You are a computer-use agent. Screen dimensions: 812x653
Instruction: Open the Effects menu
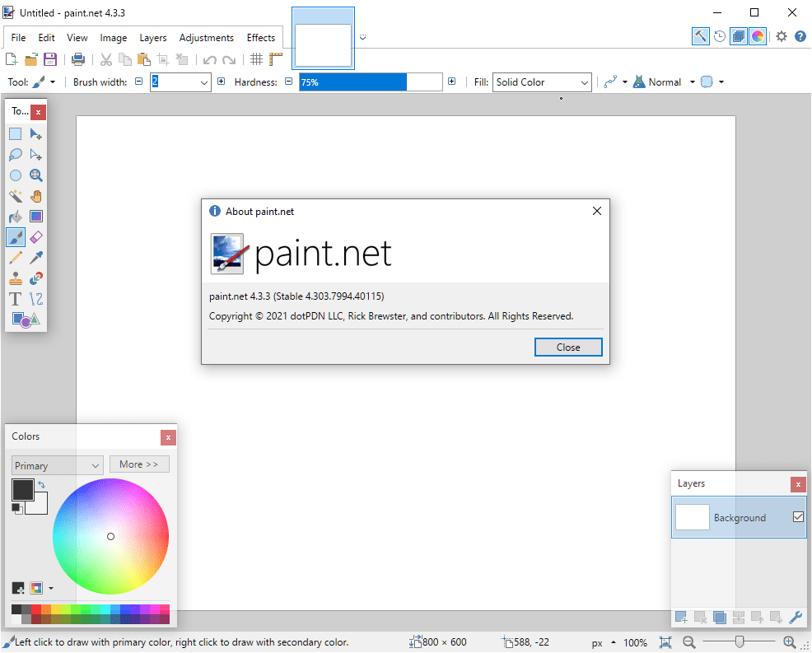click(261, 37)
